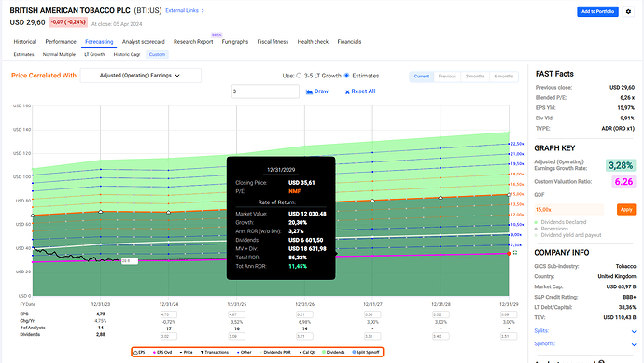Select 3-5 LT Growth radio button
Viewport: 644px width, 363px height.
tap(299, 76)
